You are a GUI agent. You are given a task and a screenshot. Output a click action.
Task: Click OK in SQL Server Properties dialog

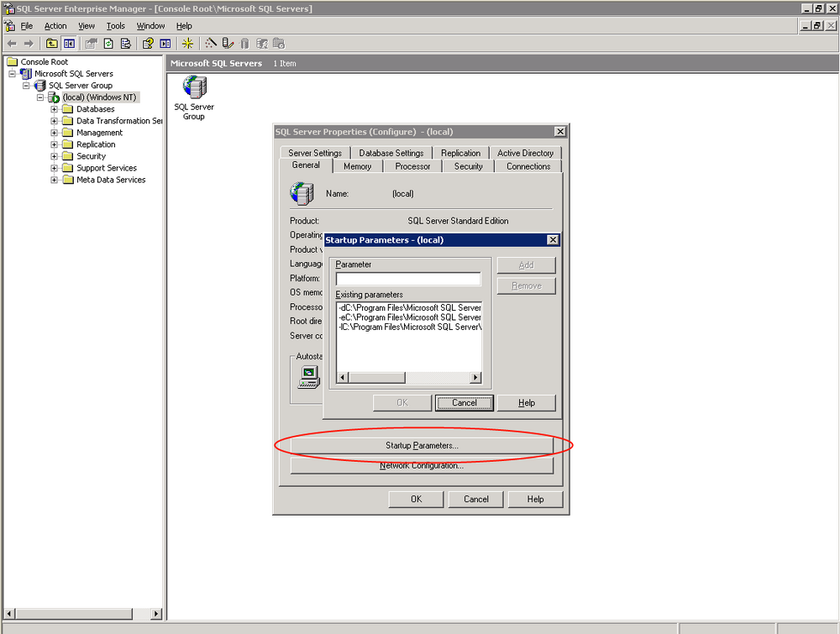[417, 499]
